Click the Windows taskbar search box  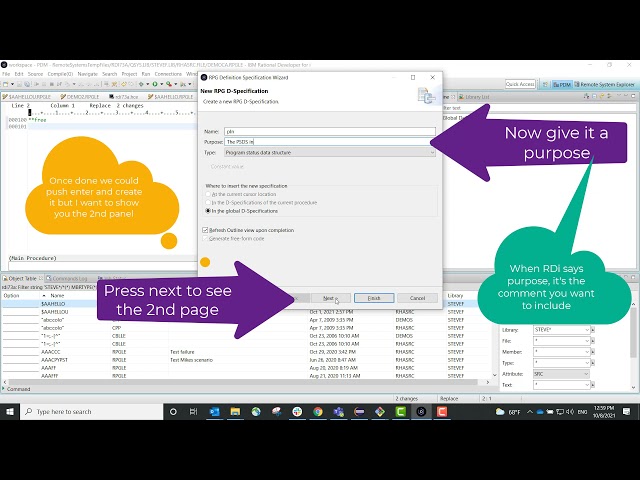(x=92, y=412)
